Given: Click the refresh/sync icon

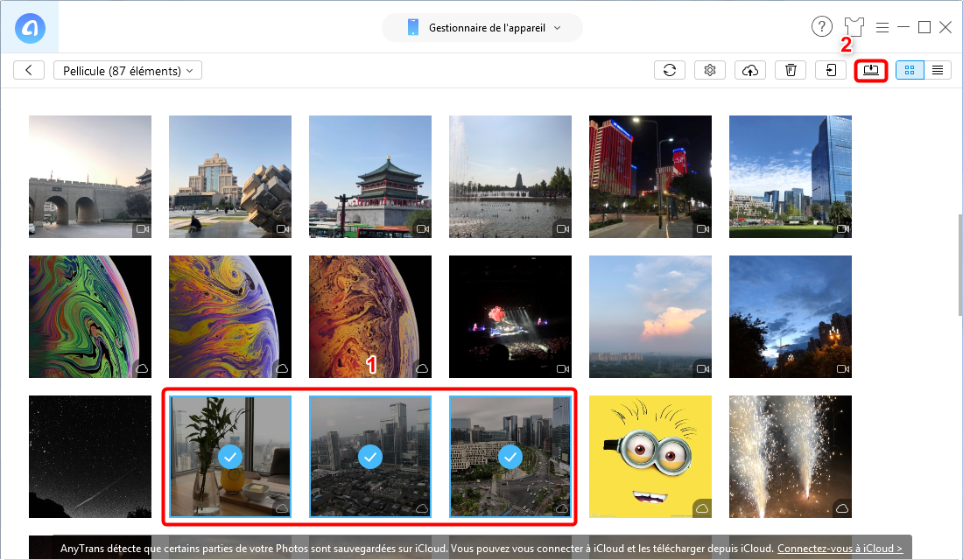Looking at the screenshot, I should pyautogui.click(x=670, y=70).
